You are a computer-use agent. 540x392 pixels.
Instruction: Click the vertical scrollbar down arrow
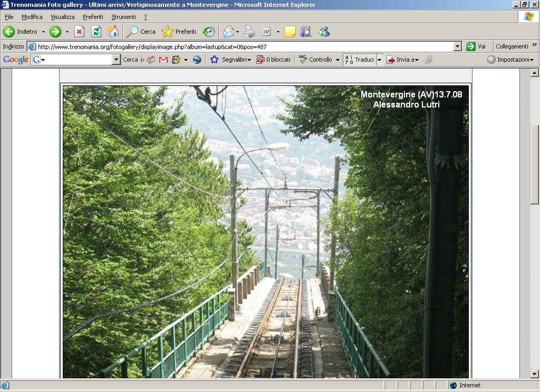click(x=535, y=374)
